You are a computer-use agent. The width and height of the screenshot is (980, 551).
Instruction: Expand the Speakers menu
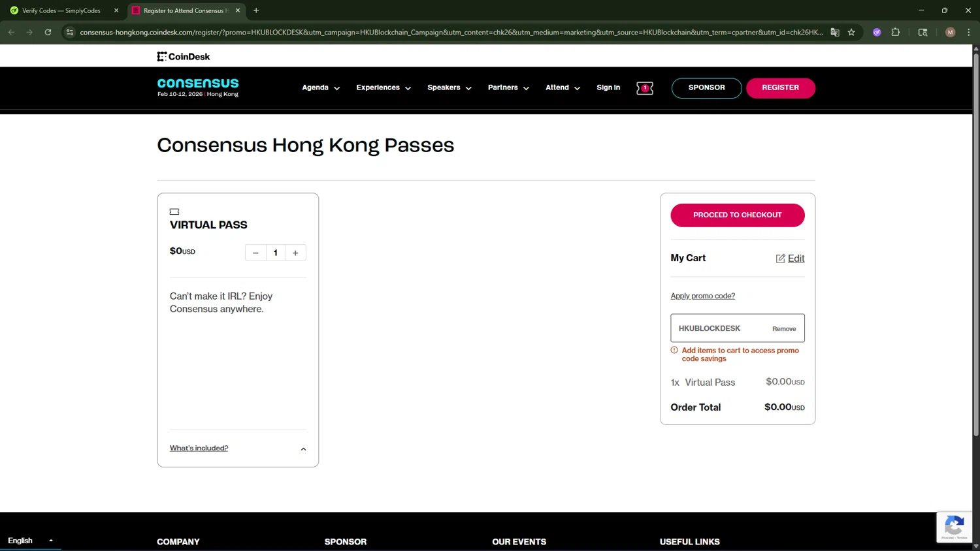click(x=449, y=87)
